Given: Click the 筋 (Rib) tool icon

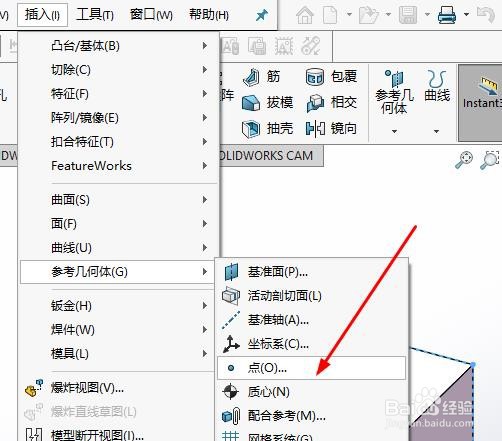Looking at the screenshot, I should [x=251, y=77].
